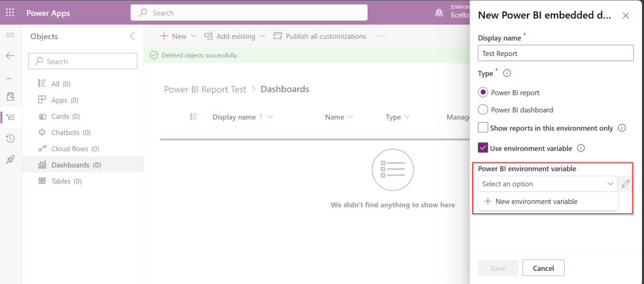Viewport: 644px width, 284px height.
Task: Select the Power BI report radio button
Action: [x=483, y=93]
